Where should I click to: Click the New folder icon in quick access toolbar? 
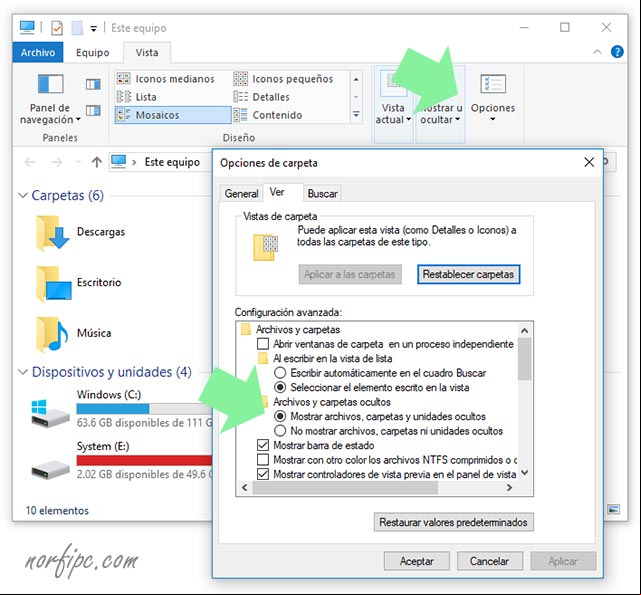[77, 28]
